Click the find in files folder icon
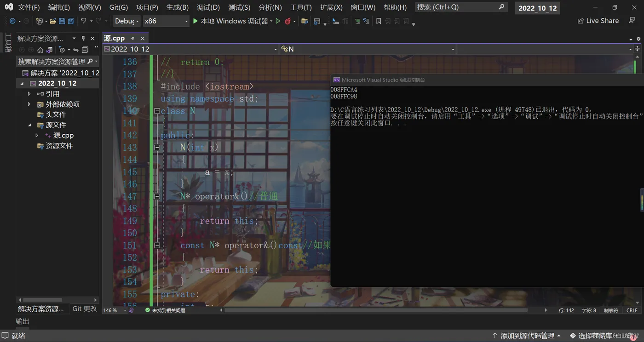 pyautogui.click(x=304, y=21)
